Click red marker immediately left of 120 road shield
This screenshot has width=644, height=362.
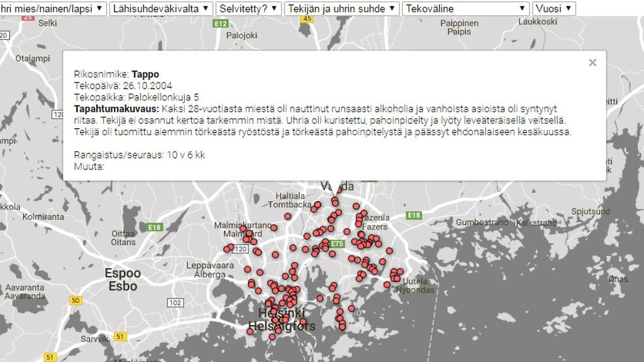[x=227, y=250]
